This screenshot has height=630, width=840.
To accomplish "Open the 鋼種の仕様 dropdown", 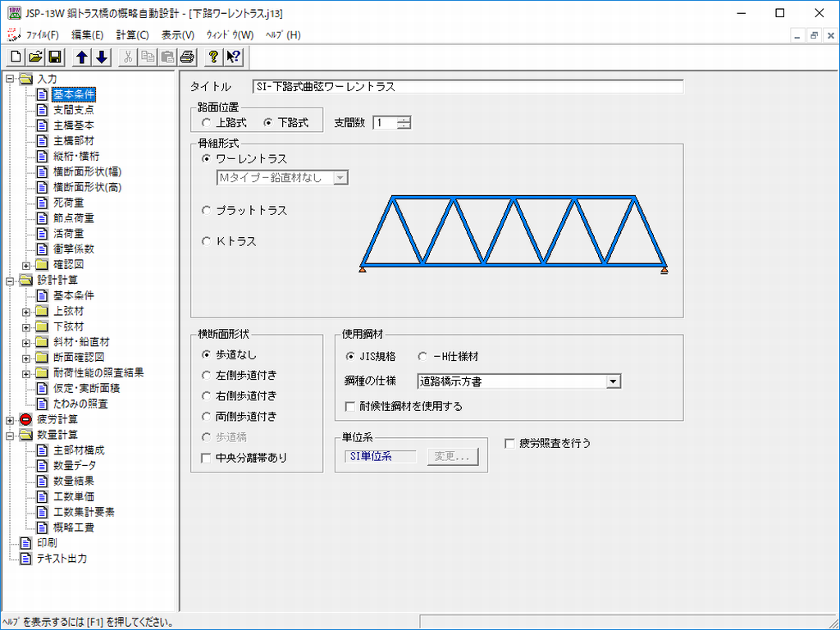I will point(612,381).
